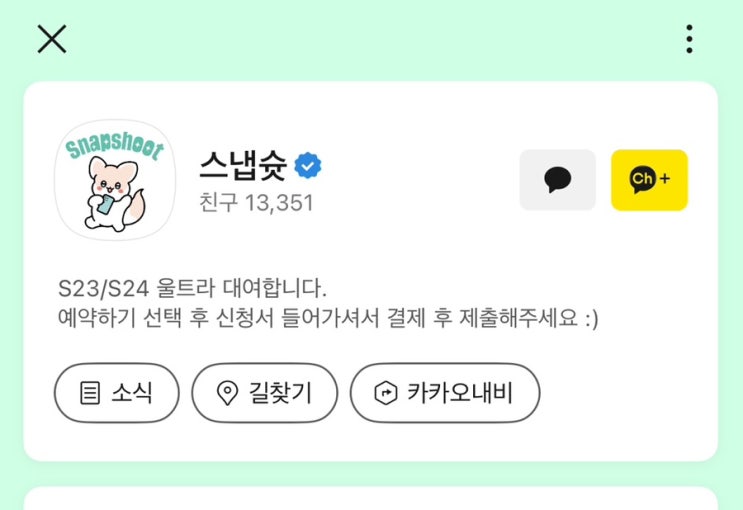Click the document icon inside the 소식 button
Screen dimensions: 743x510
(90, 393)
